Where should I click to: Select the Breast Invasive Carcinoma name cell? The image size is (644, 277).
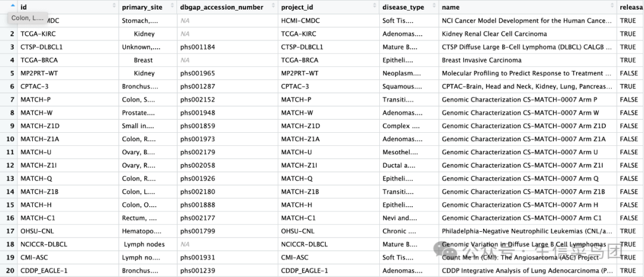481,60
